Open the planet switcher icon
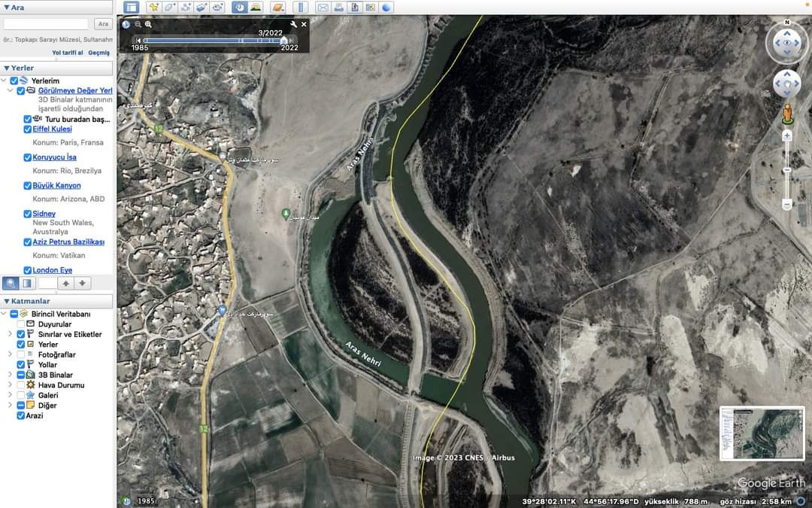This screenshot has width=812, height=508. coord(278,8)
